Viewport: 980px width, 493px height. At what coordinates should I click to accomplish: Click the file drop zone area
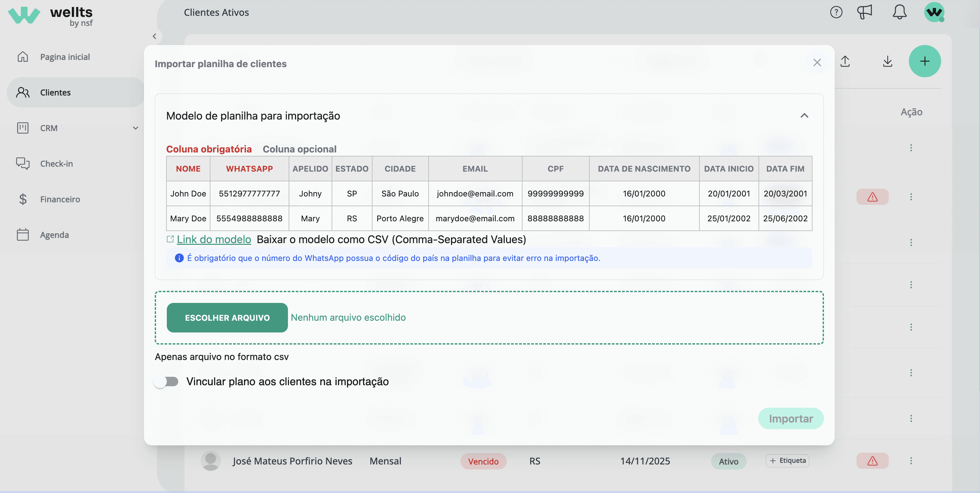489,318
